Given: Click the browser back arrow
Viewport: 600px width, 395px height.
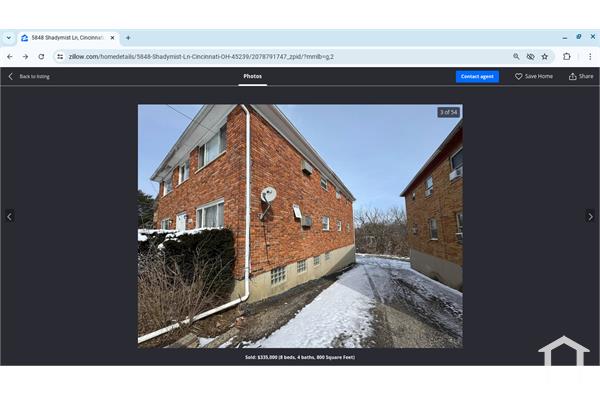Looking at the screenshot, I should (10, 57).
